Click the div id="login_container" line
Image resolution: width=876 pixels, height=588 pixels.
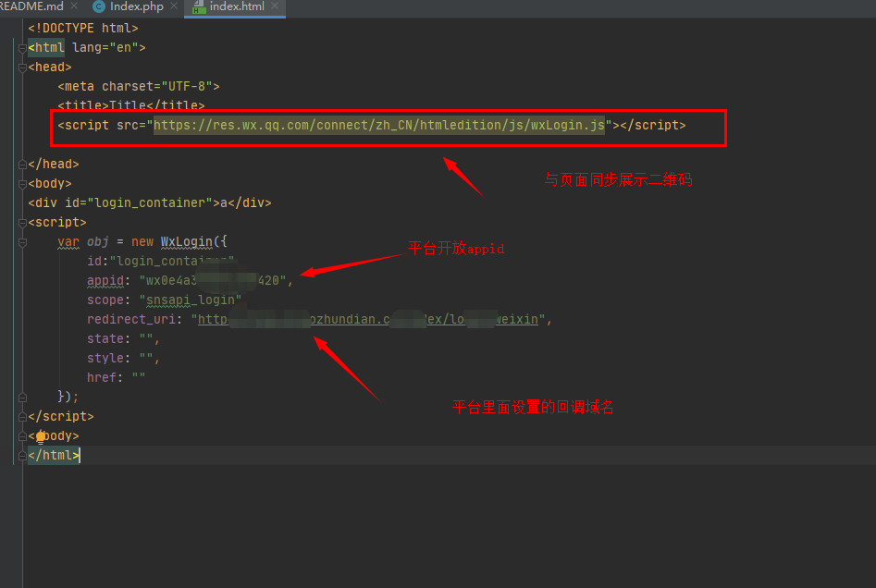150,202
